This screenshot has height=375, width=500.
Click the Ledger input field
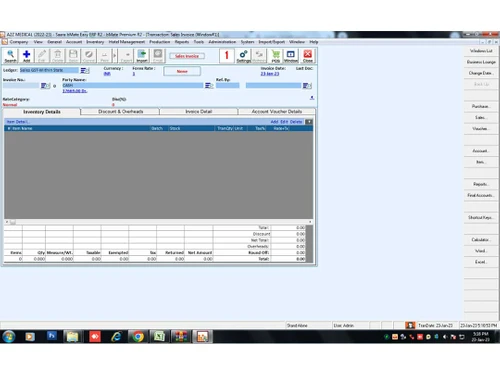49,70
